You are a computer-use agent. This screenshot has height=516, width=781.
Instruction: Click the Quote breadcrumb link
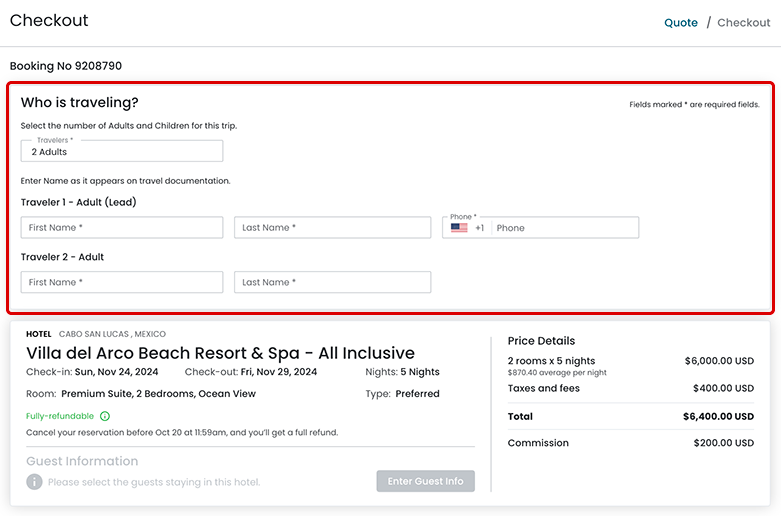tap(680, 23)
